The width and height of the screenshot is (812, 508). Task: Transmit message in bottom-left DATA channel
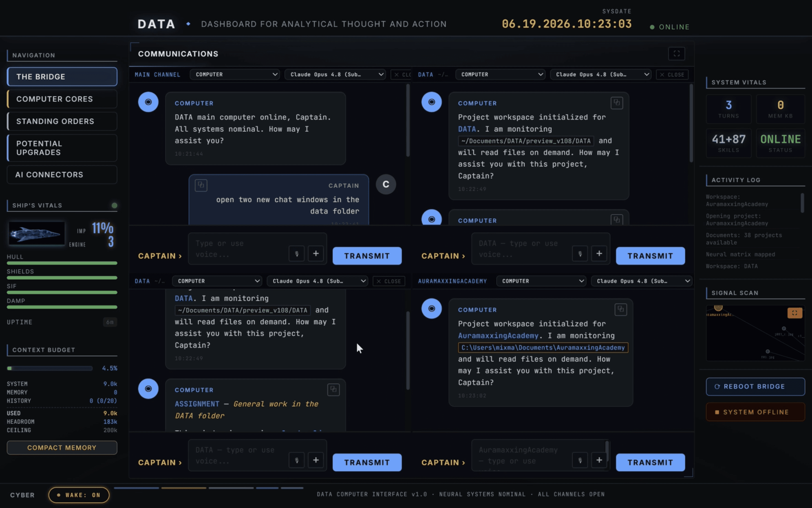point(367,463)
